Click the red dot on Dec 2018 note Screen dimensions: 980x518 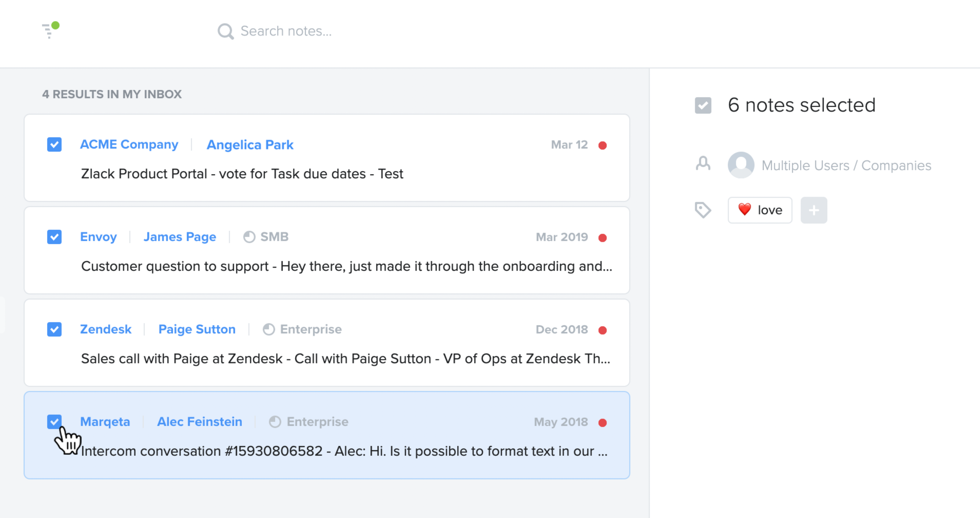602,330
